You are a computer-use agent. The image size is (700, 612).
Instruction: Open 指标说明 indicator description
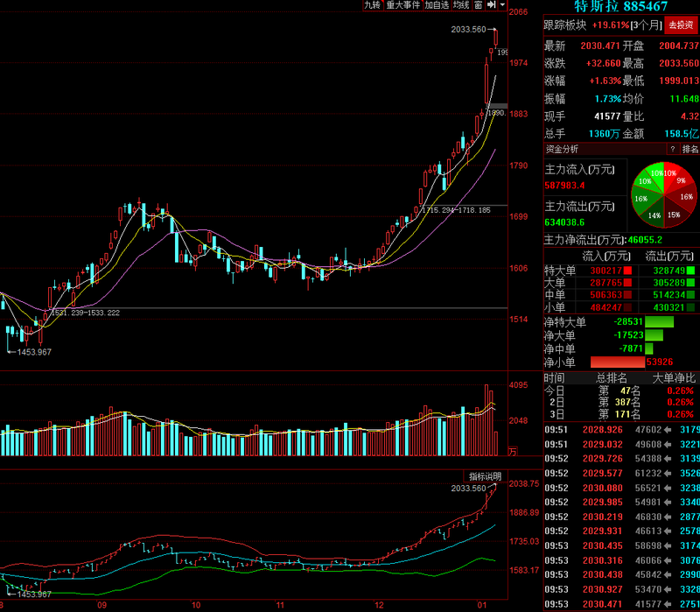click(486, 476)
